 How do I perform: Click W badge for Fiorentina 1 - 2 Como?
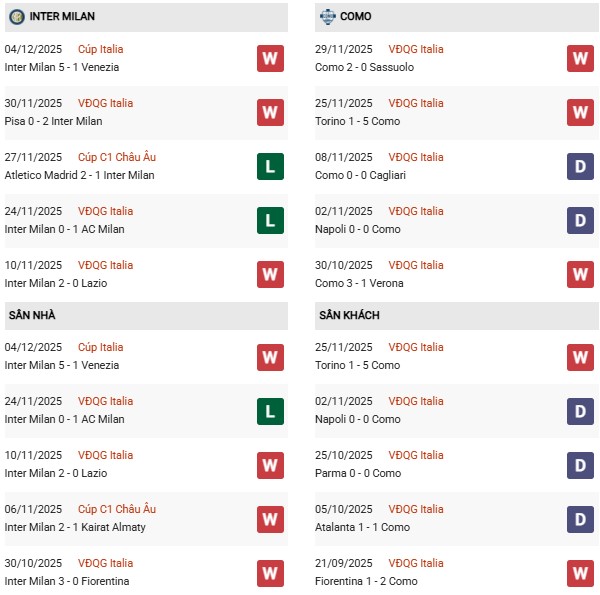[x=580, y=572]
